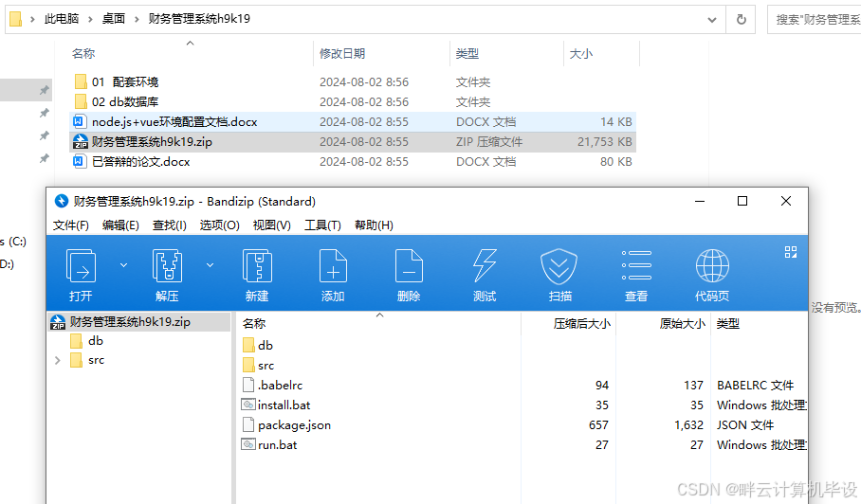Click 此电脑 in the address breadcrumb
The height and width of the screenshot is (504, 861).
[62, 19]
